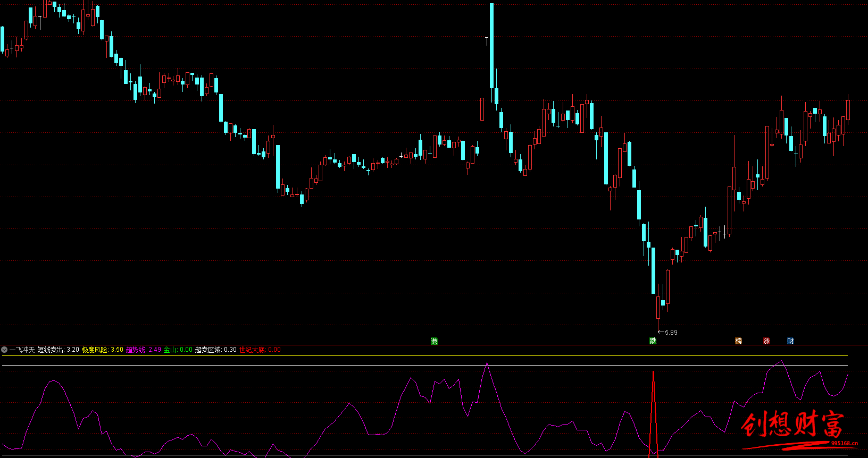
Task: Click the green 金山 0.00 label
Action: click(178, 350)
